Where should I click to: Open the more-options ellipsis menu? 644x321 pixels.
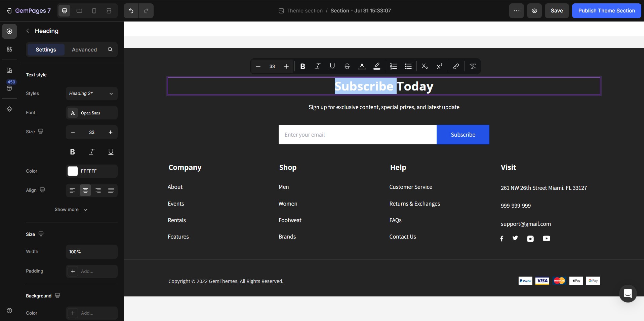[x=517, y=11]
